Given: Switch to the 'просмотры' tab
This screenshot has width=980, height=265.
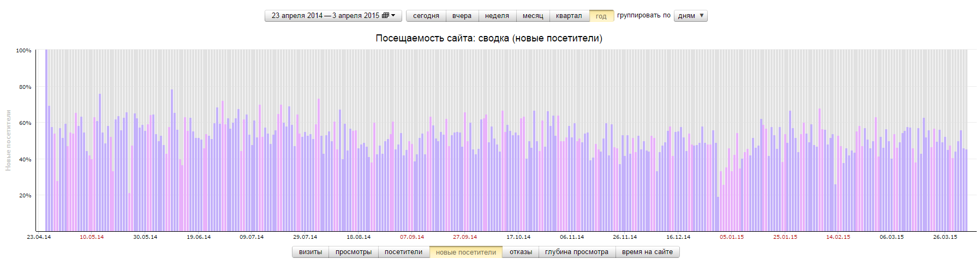Looking at the screenshot, I should 354,252.
